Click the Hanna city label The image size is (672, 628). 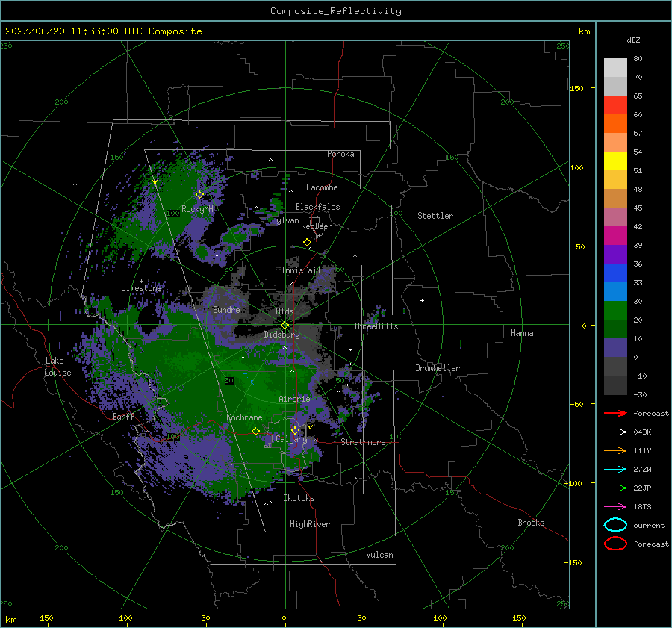[522, 333]
